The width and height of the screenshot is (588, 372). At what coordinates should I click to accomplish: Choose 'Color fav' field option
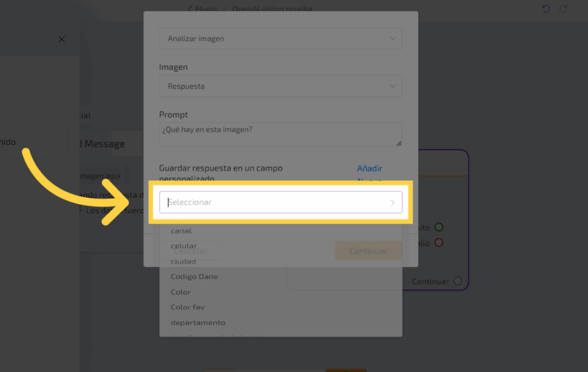coord(187,307)
